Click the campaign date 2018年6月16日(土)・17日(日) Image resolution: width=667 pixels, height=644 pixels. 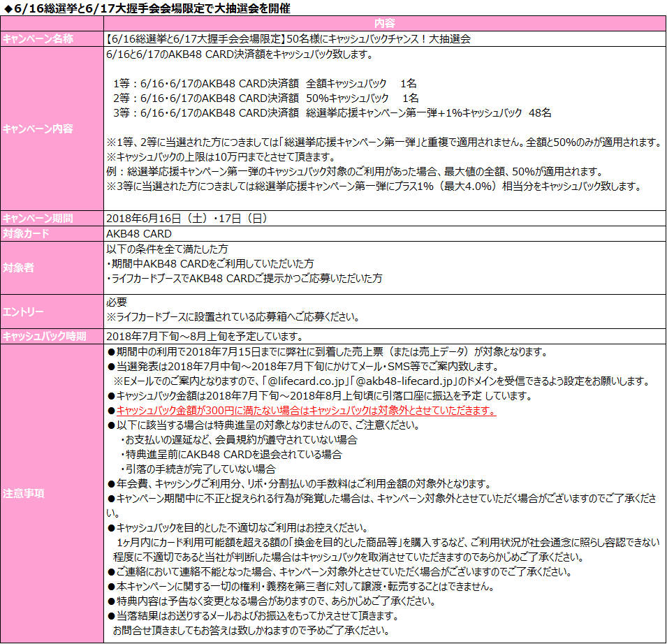(x=186, y=218)
